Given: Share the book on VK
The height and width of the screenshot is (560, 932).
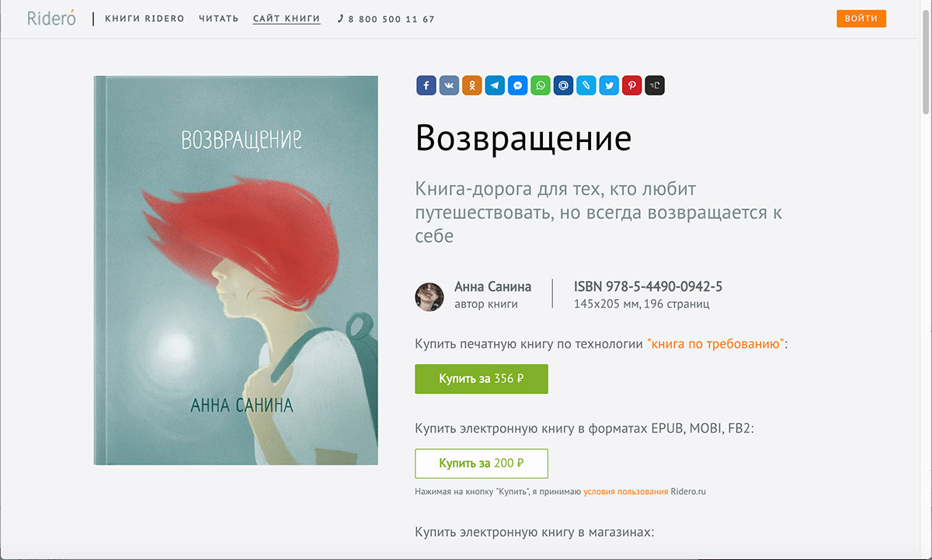Looking at the screenshot, I should point(449,85).
